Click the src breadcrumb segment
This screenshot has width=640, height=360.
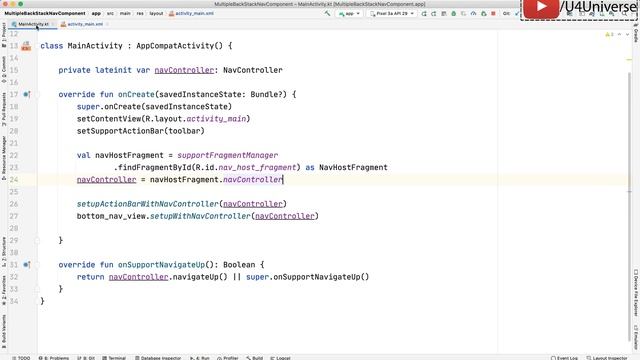point(111,13)
